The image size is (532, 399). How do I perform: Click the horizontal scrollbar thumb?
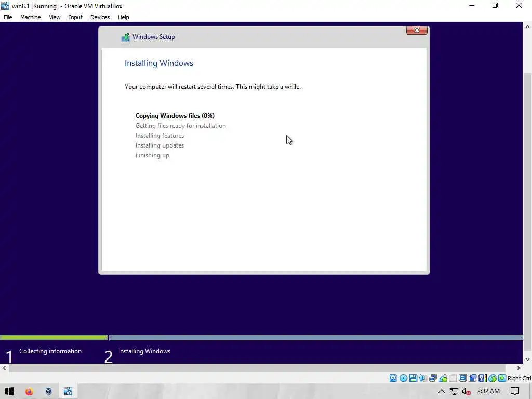257,368
